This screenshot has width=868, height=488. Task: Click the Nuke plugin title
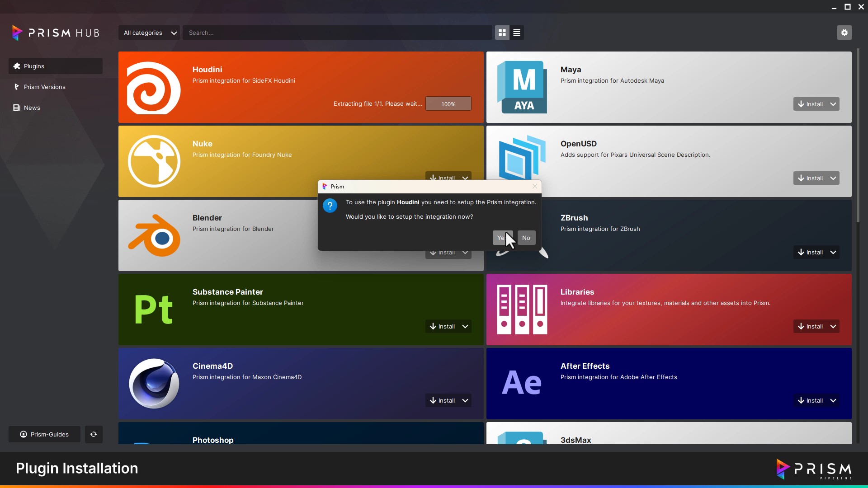pos(202,144)
